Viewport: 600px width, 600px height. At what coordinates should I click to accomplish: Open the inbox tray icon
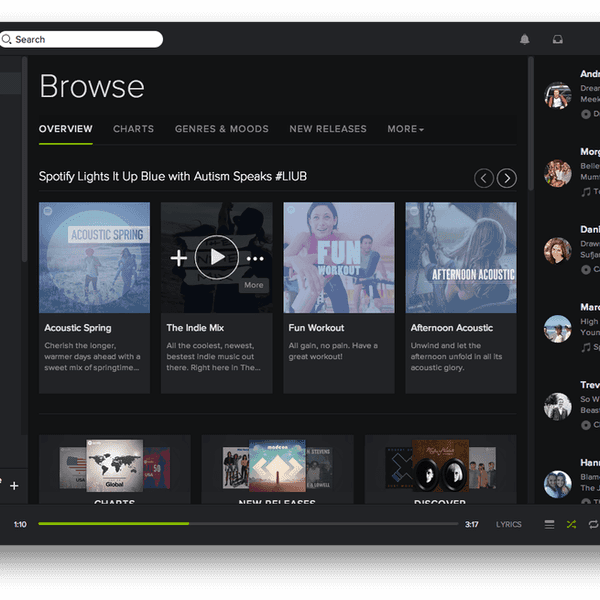point(558,39)
